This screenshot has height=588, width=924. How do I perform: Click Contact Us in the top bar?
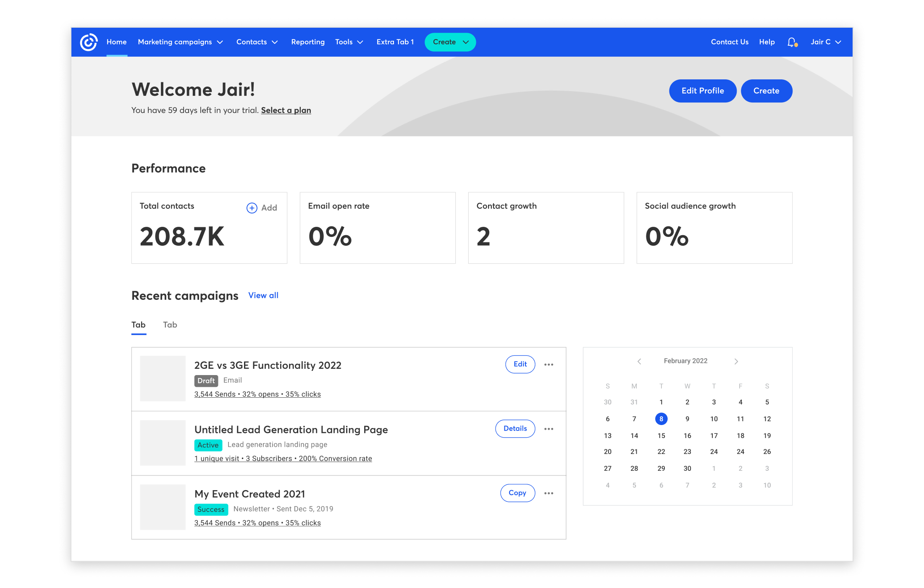pyautogui.click(x=730, y=42)
